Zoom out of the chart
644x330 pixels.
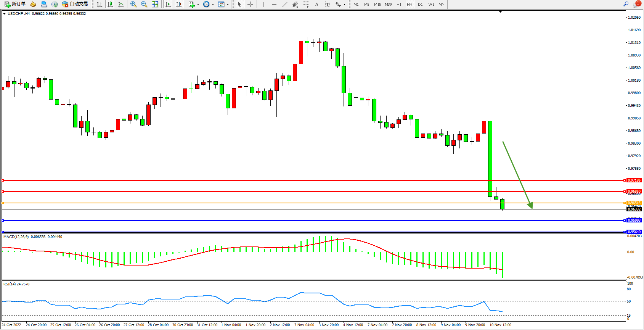tap(144, 4)
